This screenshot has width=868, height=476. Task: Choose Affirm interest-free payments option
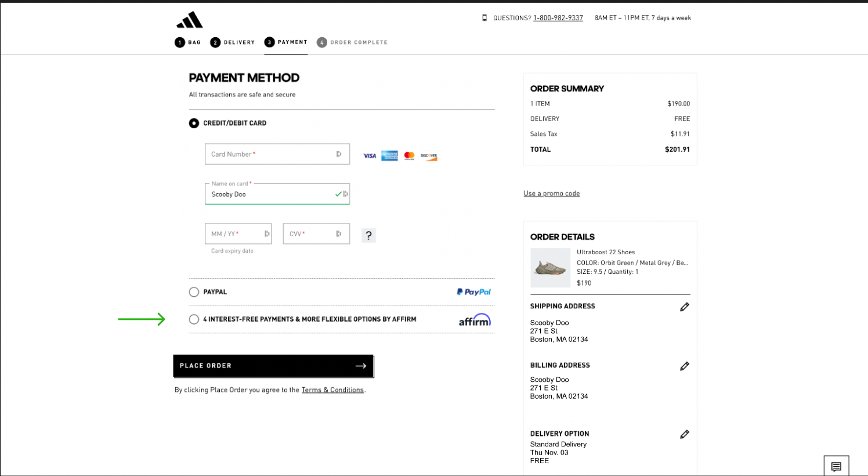click(194, 319)
